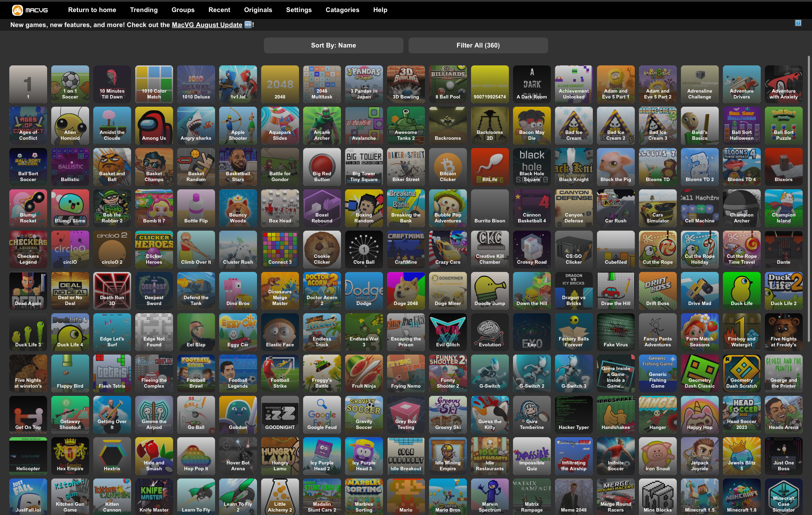Launch the Hextris game tile
Viewport: 812px width, 515px height.
tap(112, 456)
